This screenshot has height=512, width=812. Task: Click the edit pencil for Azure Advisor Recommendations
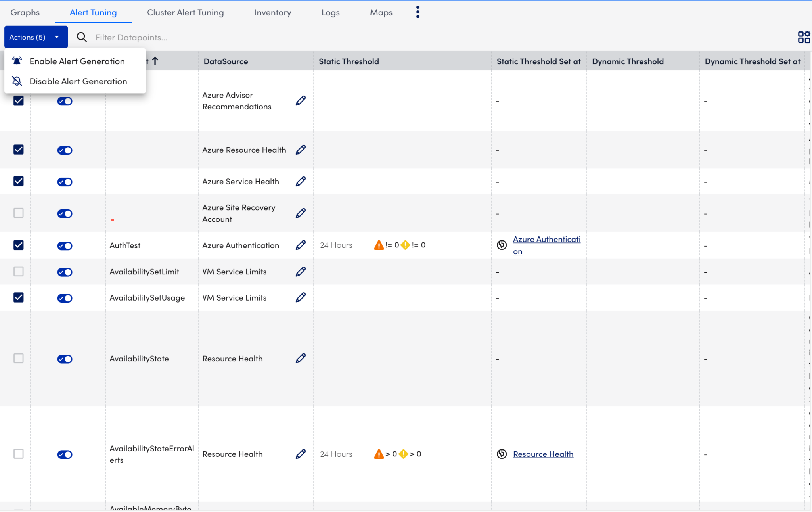(301, 100)
